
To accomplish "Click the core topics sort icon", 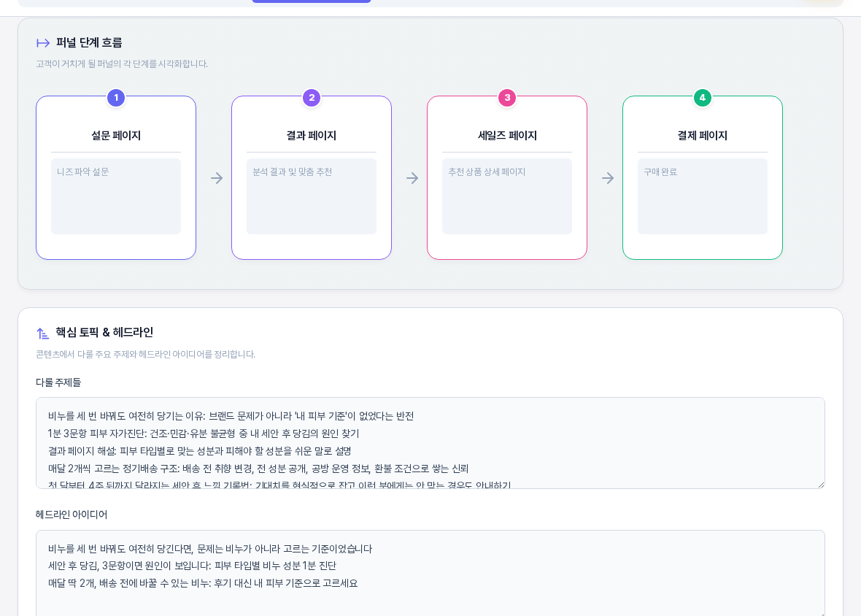I will point(43,333).
